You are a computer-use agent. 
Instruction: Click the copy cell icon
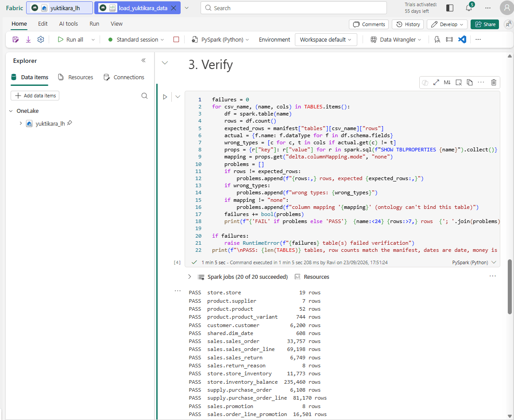(470, 83)
